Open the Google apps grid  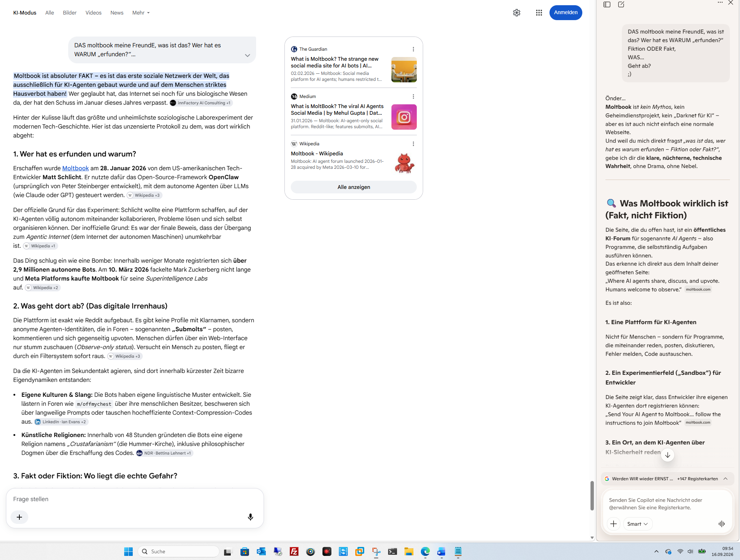click(x=539, y=13)
